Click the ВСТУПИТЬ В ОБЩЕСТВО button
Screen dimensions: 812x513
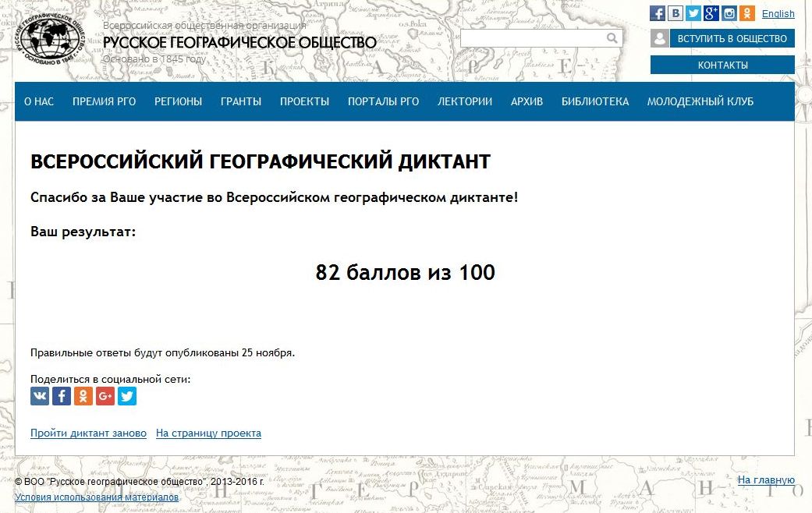732,38
